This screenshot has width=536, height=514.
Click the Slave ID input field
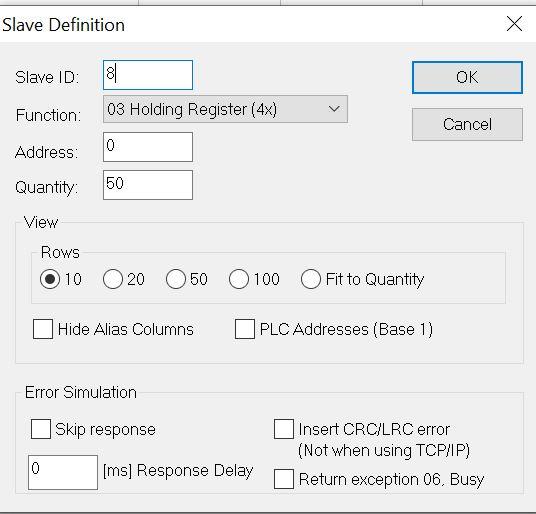click(x=148, y=75)
